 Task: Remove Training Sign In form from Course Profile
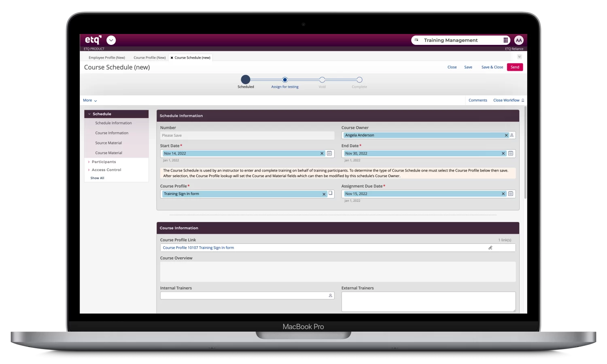click(x=324, y=194)
